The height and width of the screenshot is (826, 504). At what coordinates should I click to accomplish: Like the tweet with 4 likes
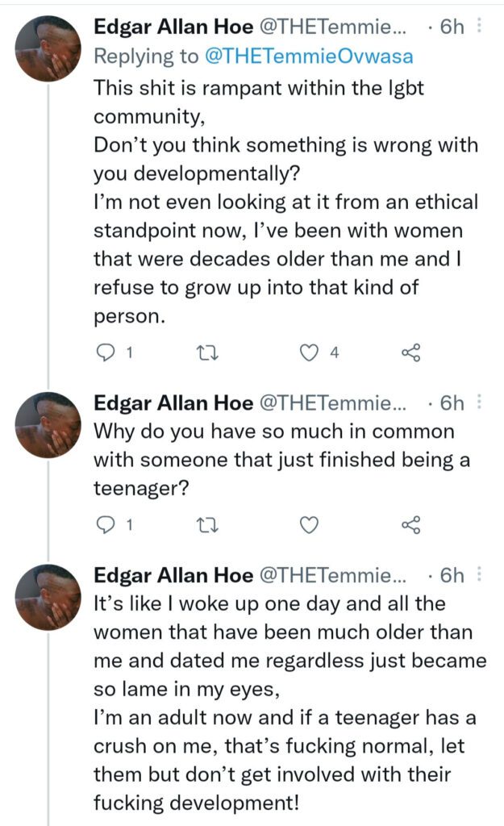pos(308,353)
